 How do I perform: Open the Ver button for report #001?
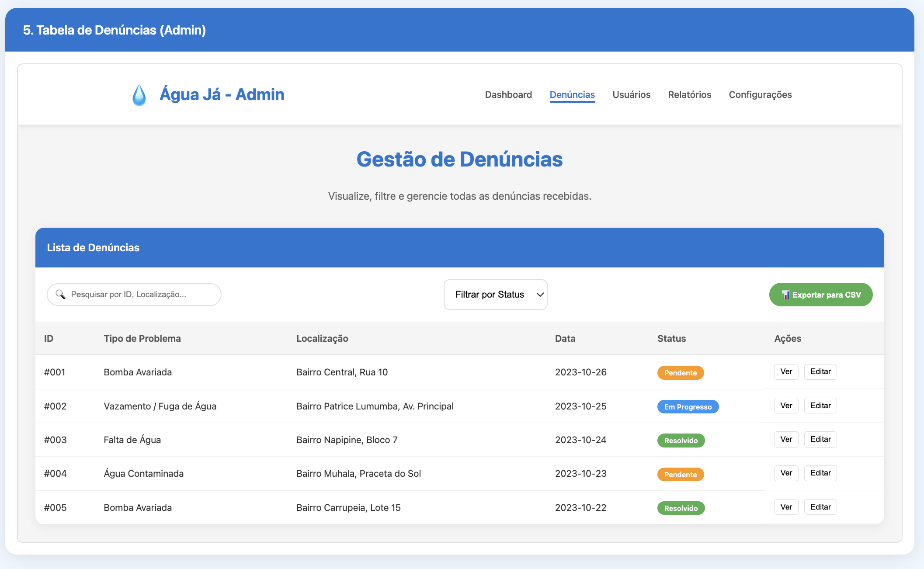[x=786, y=371]
